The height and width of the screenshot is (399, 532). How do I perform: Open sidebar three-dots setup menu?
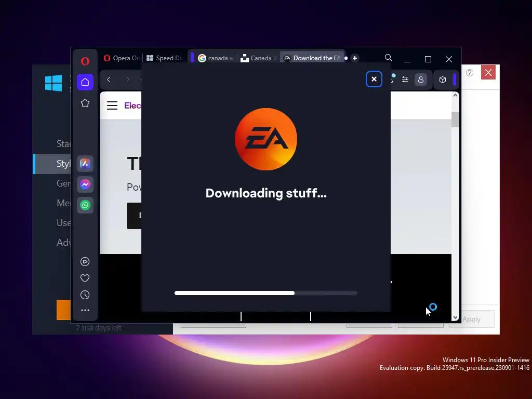point(85,310)
